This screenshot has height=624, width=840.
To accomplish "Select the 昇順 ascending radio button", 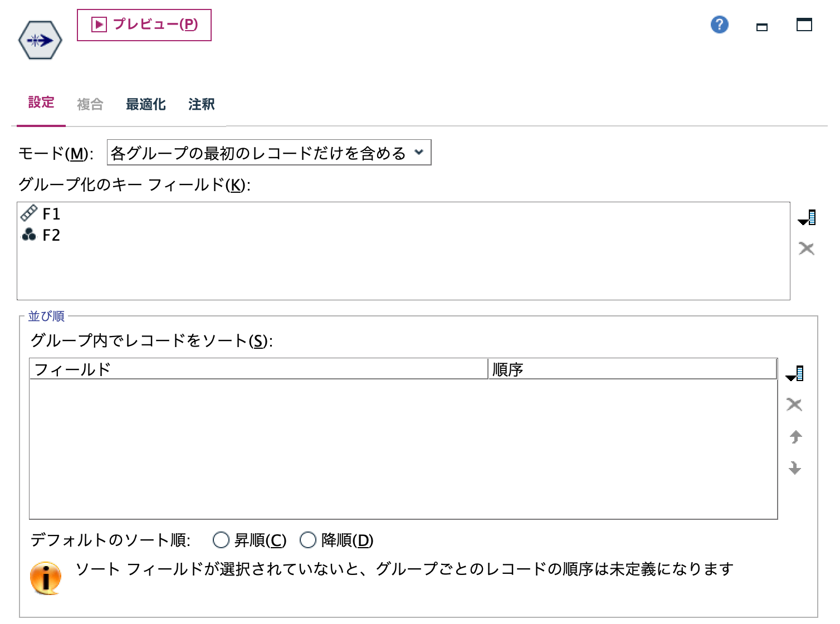I will click(x=221, y=539).
